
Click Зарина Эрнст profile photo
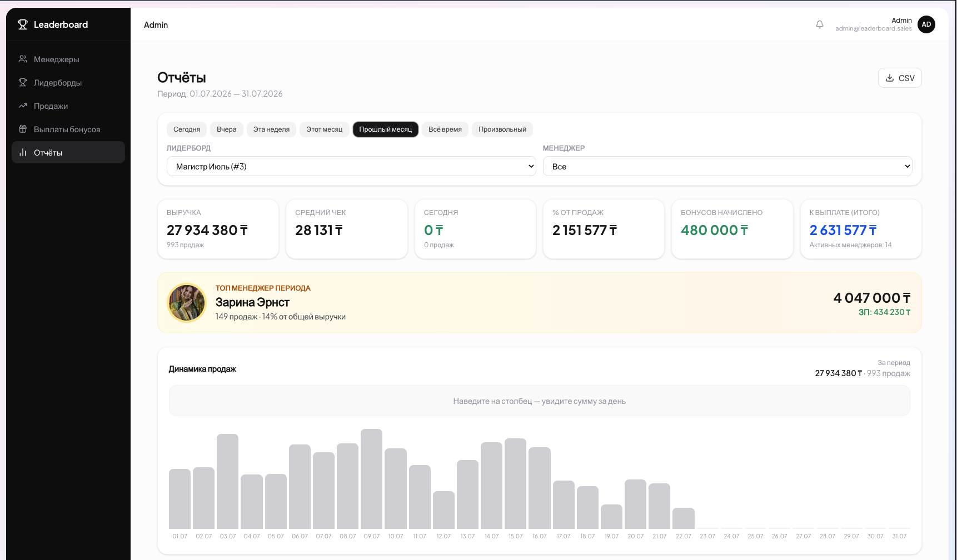(x=187, y=303)
